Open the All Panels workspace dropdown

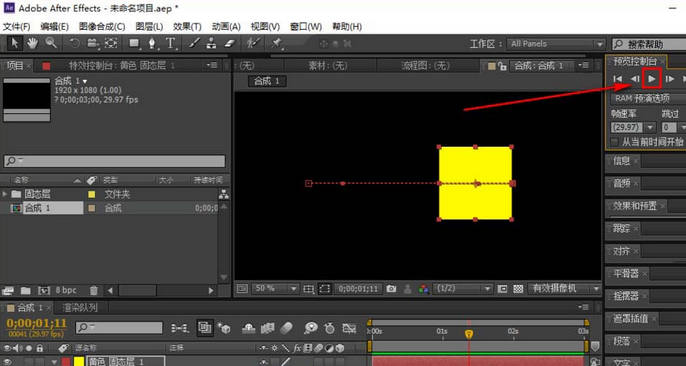(x=556, y=44)
